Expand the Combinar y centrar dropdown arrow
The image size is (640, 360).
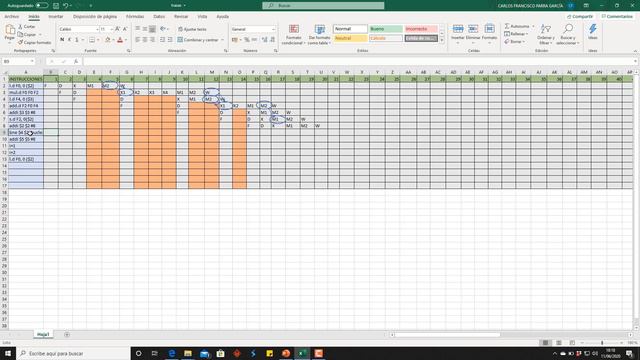pos(222,40)
